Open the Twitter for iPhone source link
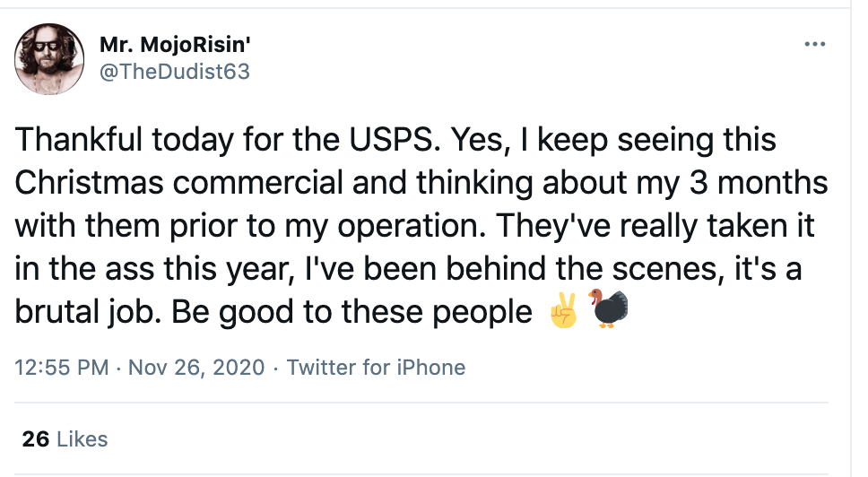 pos(376,368)
